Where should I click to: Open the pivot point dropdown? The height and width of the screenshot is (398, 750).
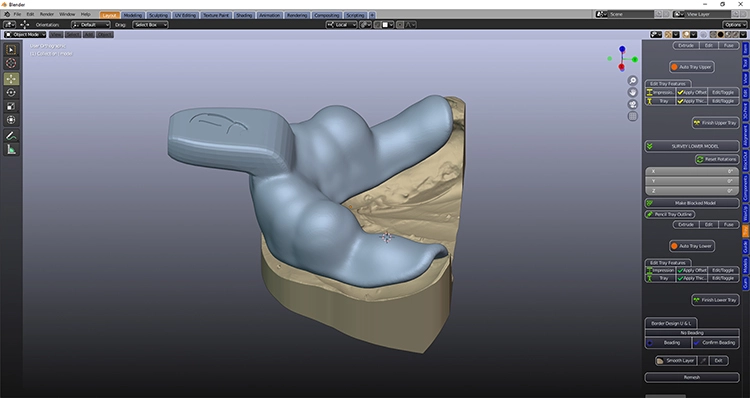click(x=365, y=25)
